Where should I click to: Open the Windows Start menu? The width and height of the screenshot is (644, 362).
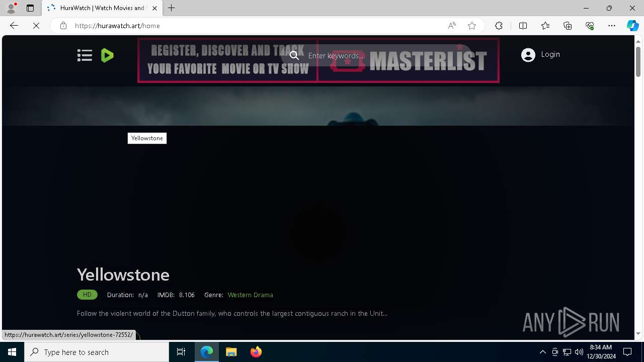[x=12, y=352]
